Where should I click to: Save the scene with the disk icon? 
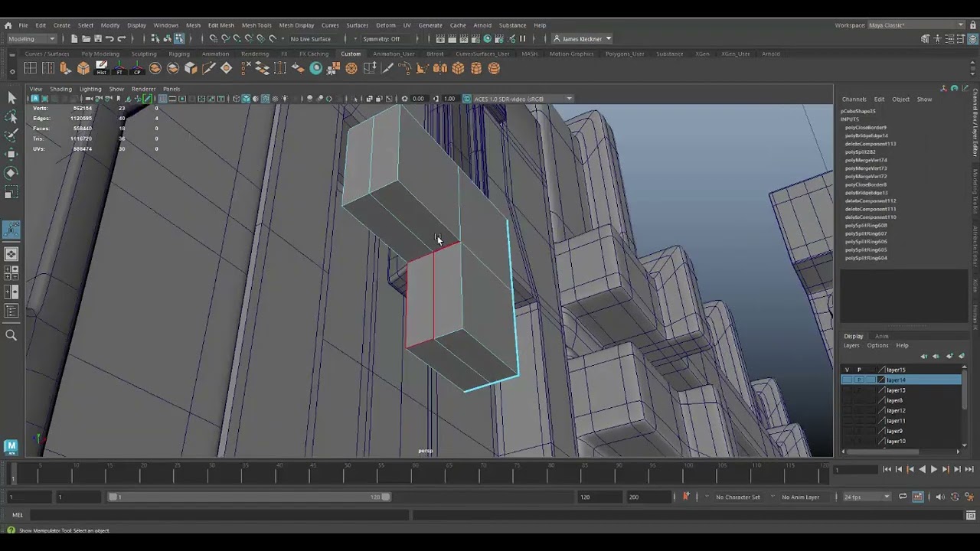(97, 39)
